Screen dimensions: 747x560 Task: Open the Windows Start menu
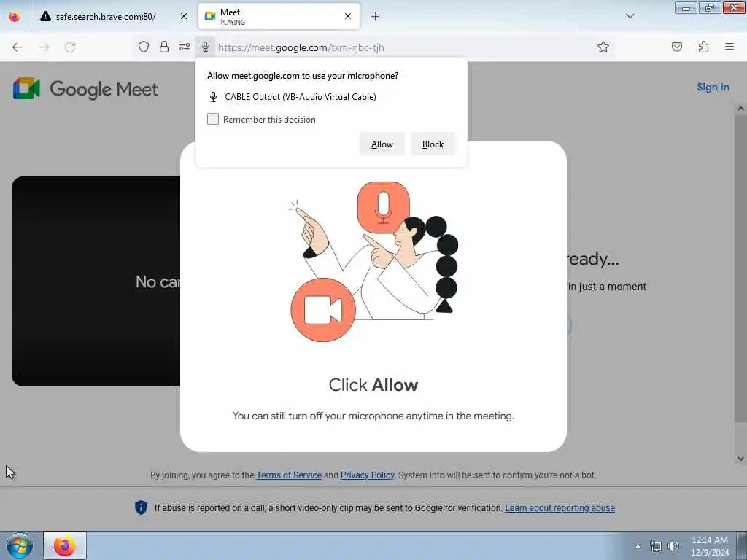point(20,545)
